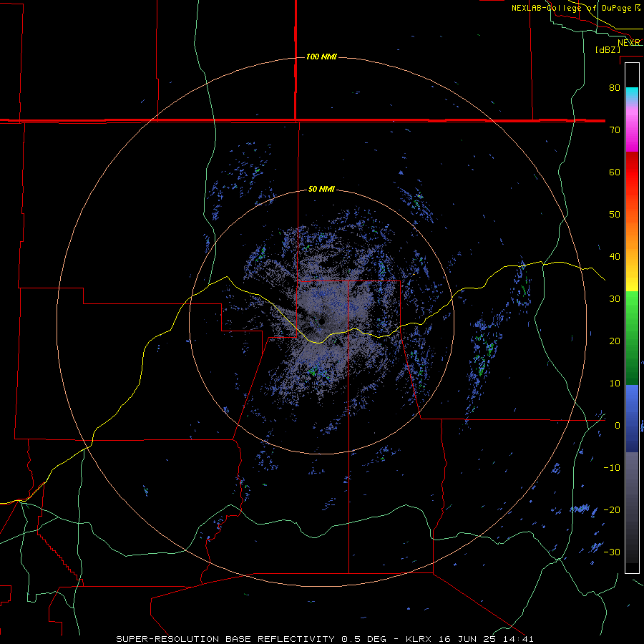Click the [dBZ] unit label
The image size is (644, 644).
click(x=608, y=50)
